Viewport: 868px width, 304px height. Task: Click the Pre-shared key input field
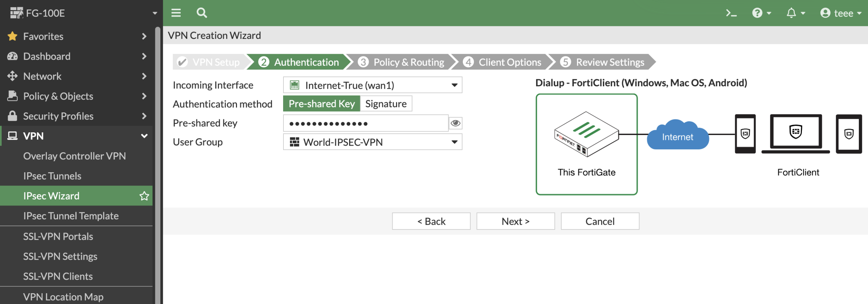[x=366, y=123]
